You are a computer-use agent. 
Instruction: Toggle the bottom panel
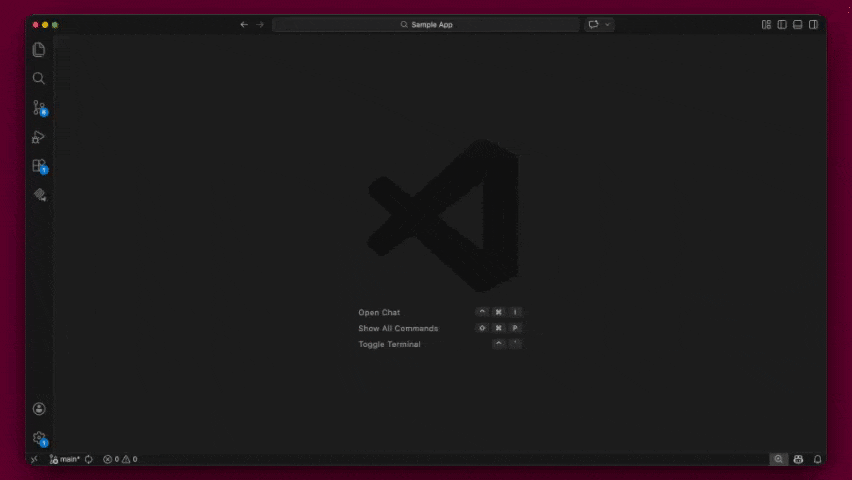pos(798,24)
